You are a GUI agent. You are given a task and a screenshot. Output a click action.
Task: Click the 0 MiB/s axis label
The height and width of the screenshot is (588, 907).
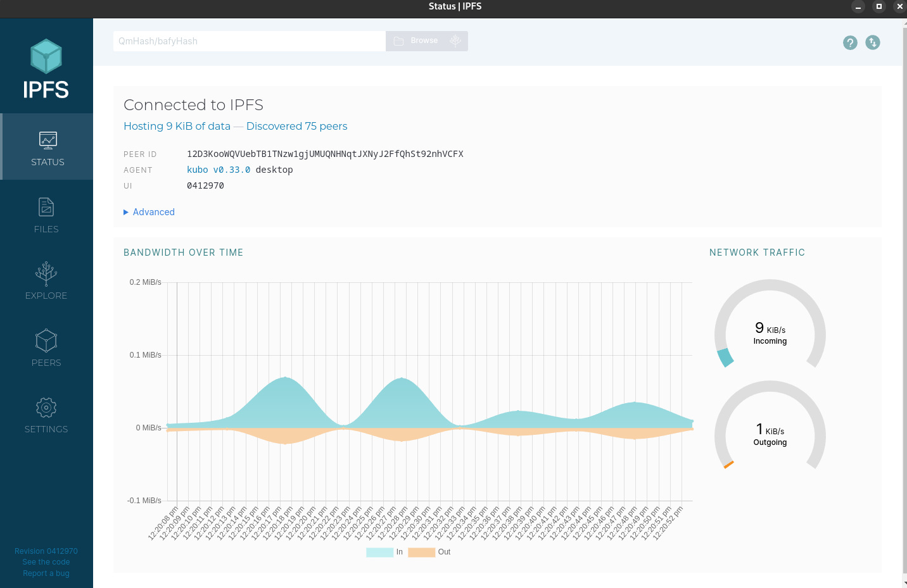(x=148, y=428)
